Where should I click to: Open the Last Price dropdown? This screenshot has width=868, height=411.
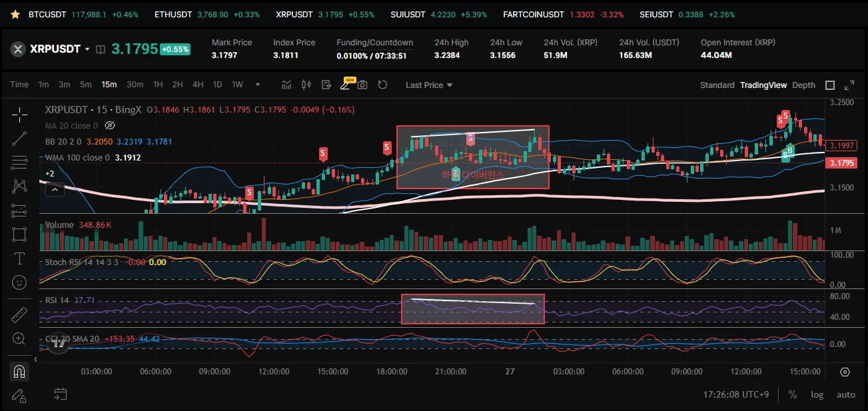coord(429,85)
